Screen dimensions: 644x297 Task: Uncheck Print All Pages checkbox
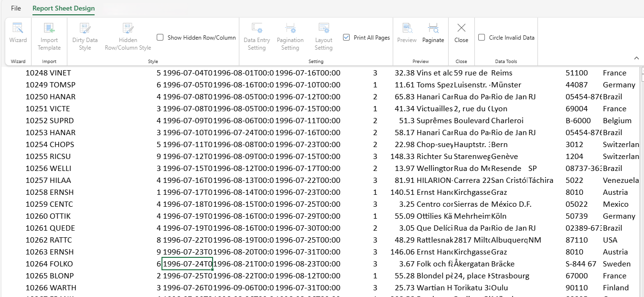point(346,37)
